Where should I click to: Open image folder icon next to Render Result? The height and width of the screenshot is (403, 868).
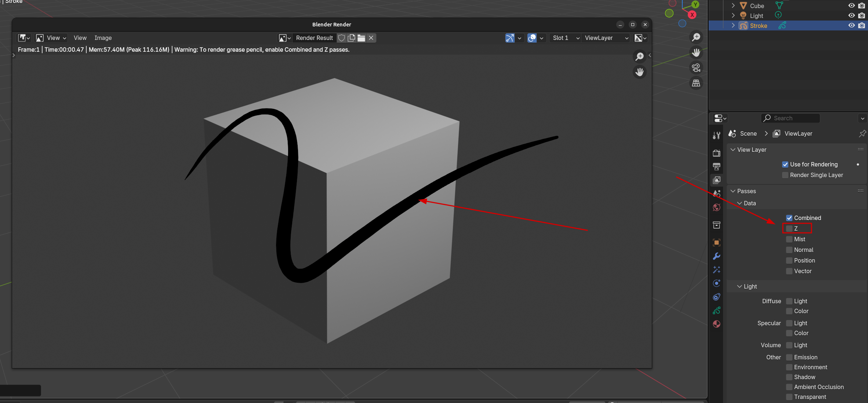coord(361,38)
